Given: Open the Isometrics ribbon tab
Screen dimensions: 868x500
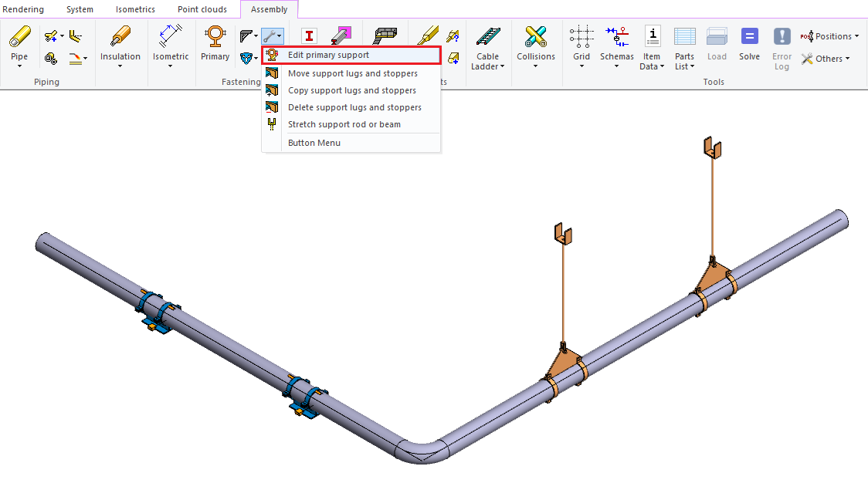Looking at the screenshot, I should click(135, 9).
